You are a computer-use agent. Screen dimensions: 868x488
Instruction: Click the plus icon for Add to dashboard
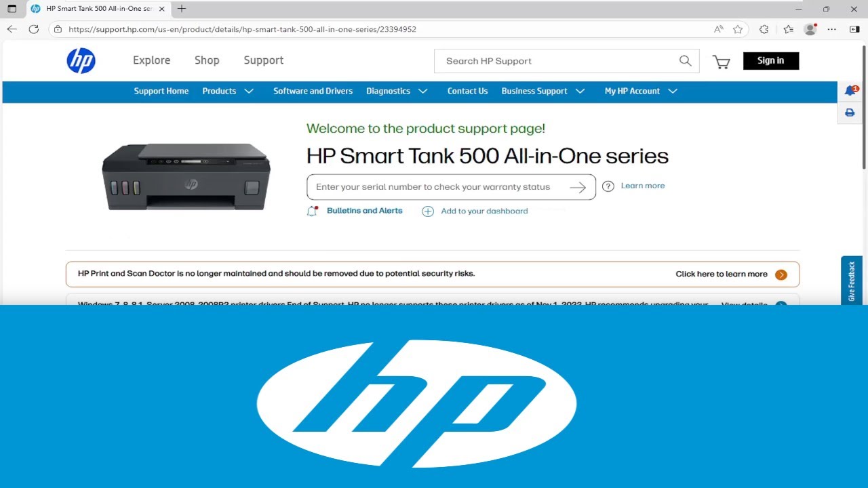(428, 211)
